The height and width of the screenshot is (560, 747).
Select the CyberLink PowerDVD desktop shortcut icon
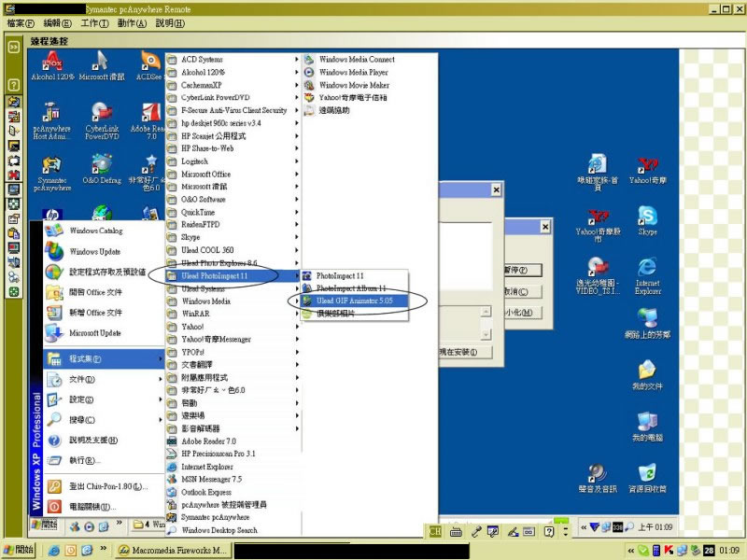pos(102,121)
